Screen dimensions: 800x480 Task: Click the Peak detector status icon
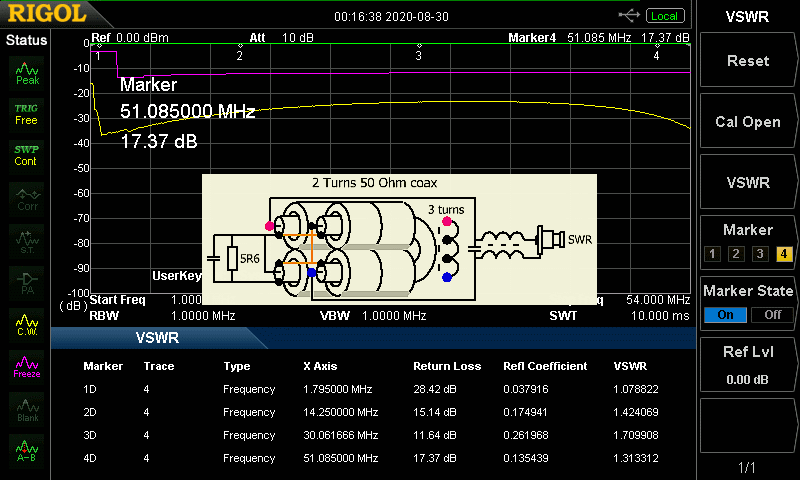(27, 73)
